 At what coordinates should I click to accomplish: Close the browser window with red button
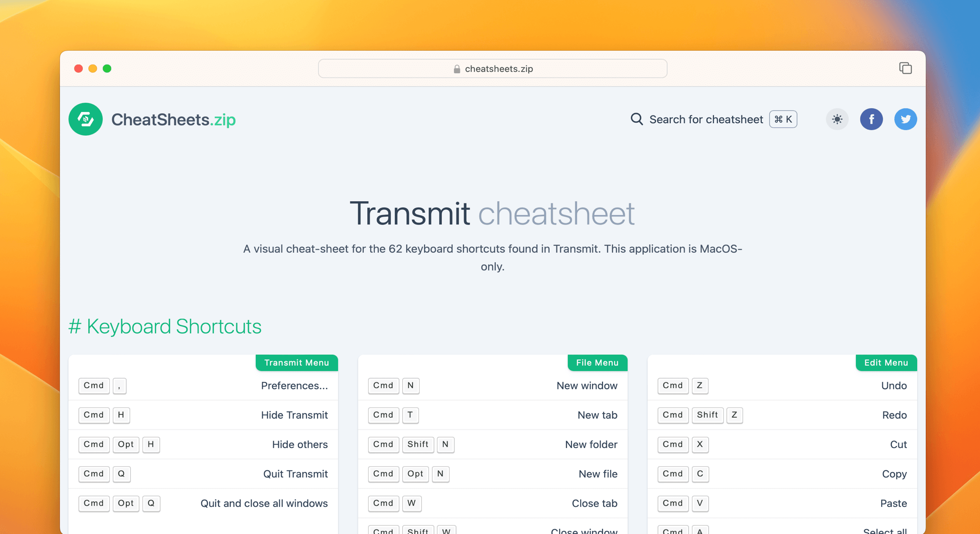78,68
